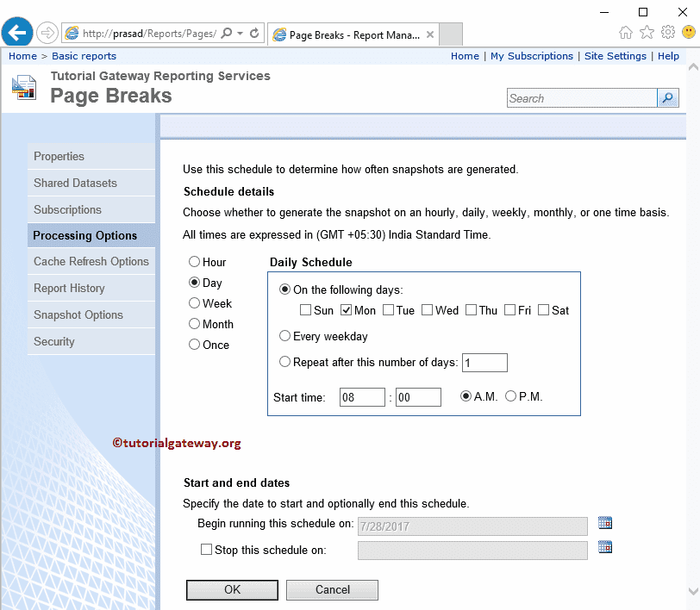Go back with the browser back arrow
This screenshot has height=610, width=700.
17,32
